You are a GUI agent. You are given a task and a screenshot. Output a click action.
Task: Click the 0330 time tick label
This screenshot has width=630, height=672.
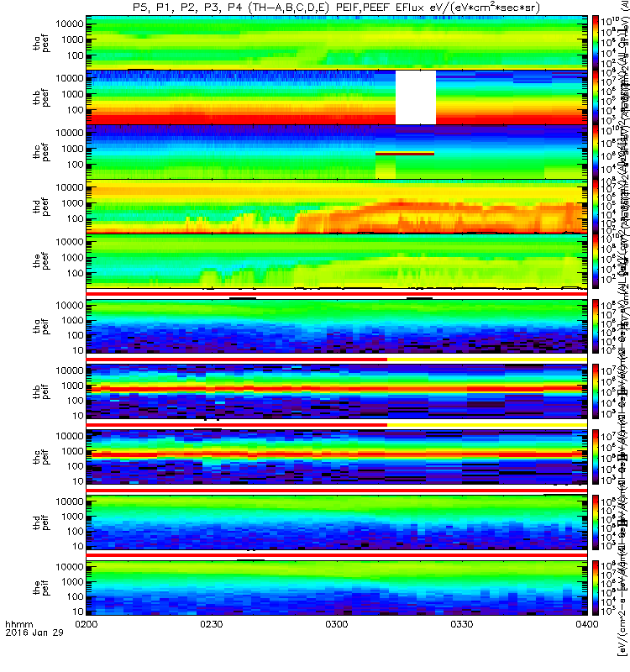coord(461,624)
